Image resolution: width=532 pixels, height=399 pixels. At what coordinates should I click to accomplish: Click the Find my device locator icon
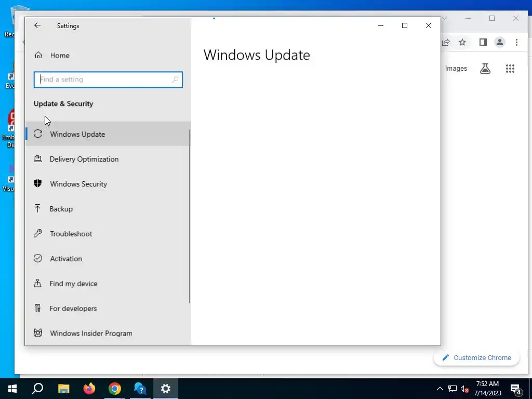[x=37, y=283]
